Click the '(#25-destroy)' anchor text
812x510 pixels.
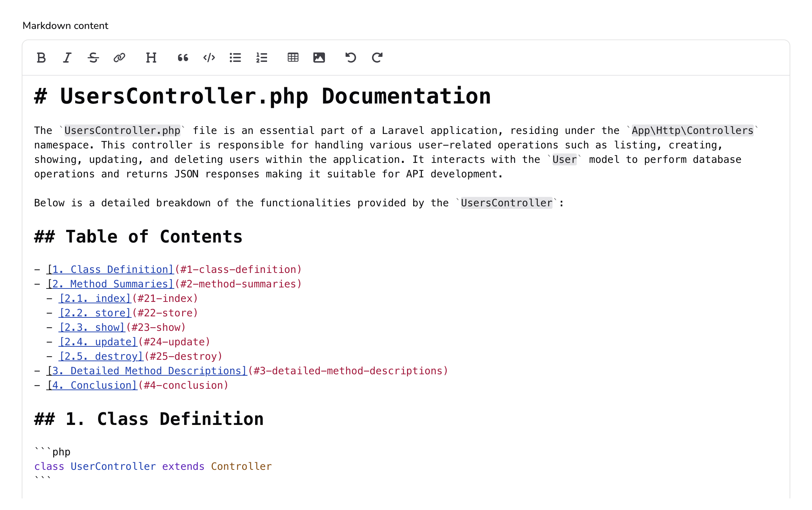[183, 357]
